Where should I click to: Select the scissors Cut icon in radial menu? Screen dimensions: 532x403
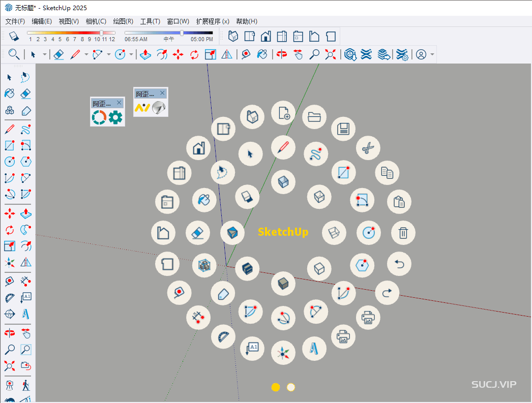point(368,148)
